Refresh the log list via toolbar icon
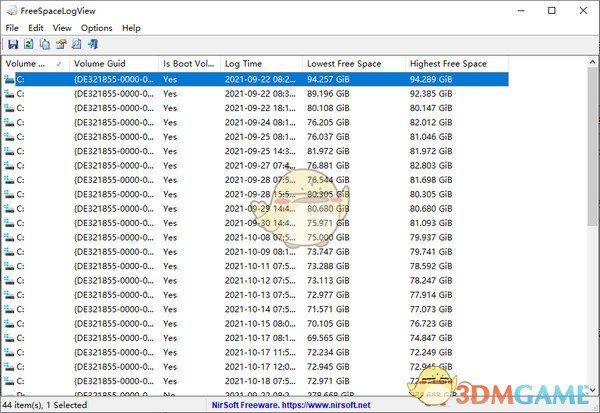 pos(29,44)
